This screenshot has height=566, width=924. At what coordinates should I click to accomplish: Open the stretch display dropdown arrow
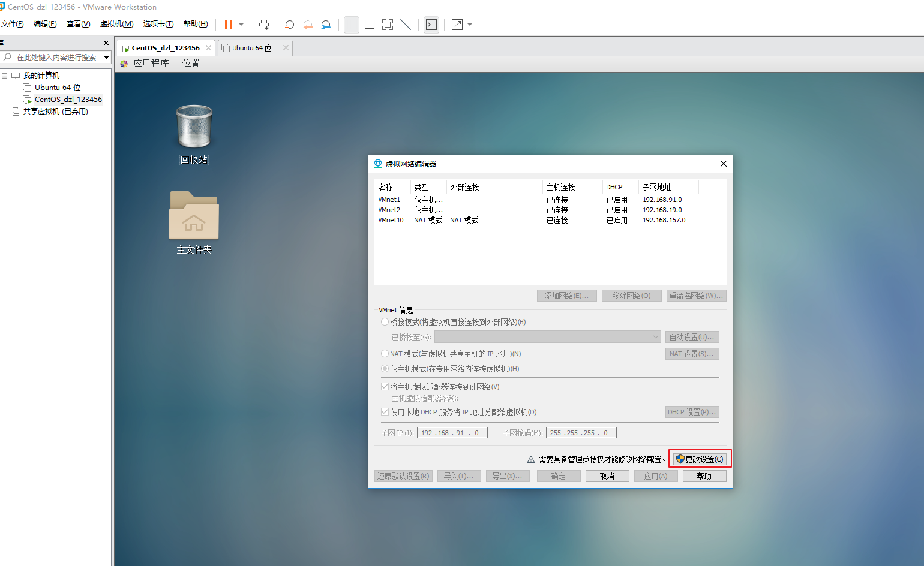pos(470,25)
